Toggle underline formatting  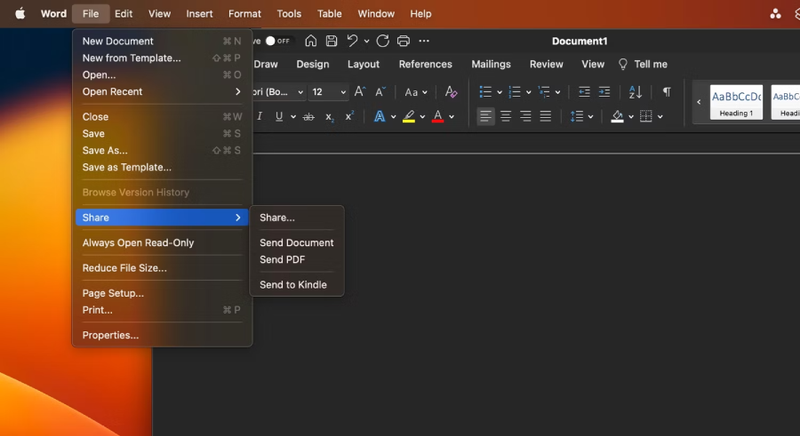click(279, 116)
